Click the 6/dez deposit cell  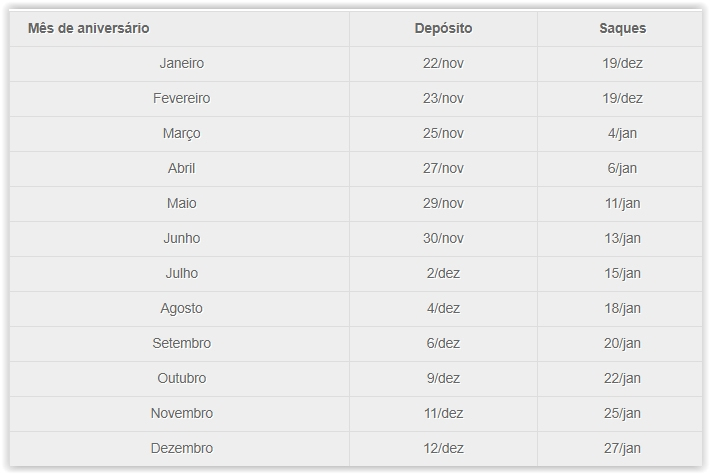443,343
